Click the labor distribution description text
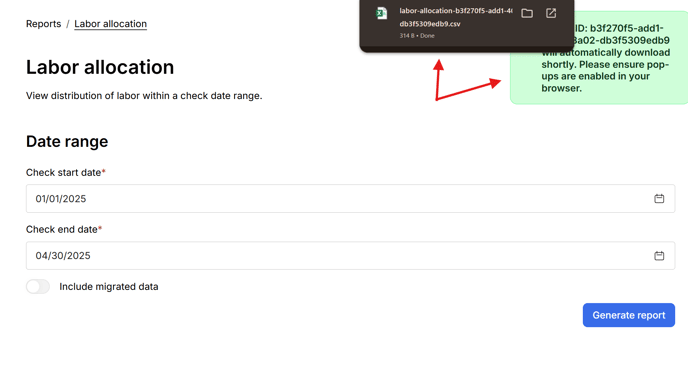The image size is (688, 381). [144, 96]
